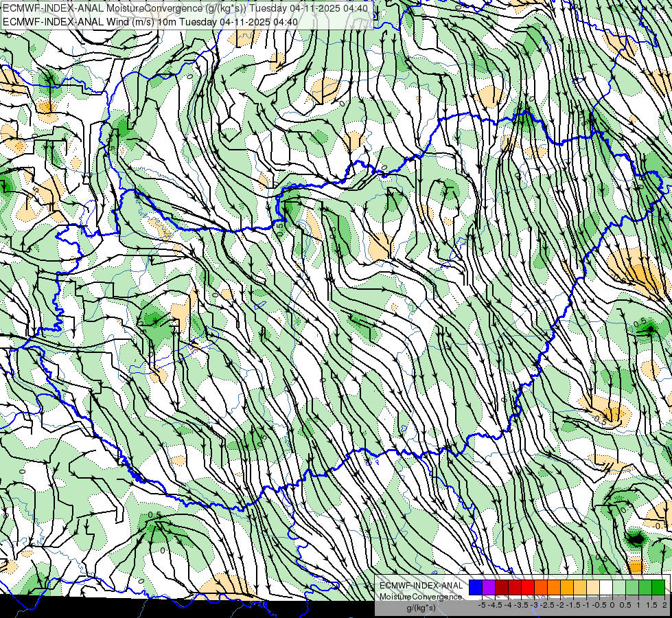672x618 pixels.
Task: Click the '-4' legend scale value
Action: pos(508,605)
